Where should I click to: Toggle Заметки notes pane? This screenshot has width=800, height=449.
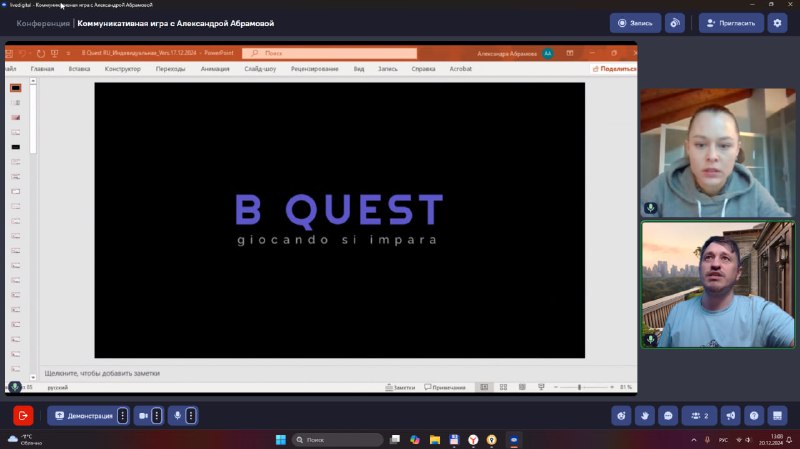(401, 388)
